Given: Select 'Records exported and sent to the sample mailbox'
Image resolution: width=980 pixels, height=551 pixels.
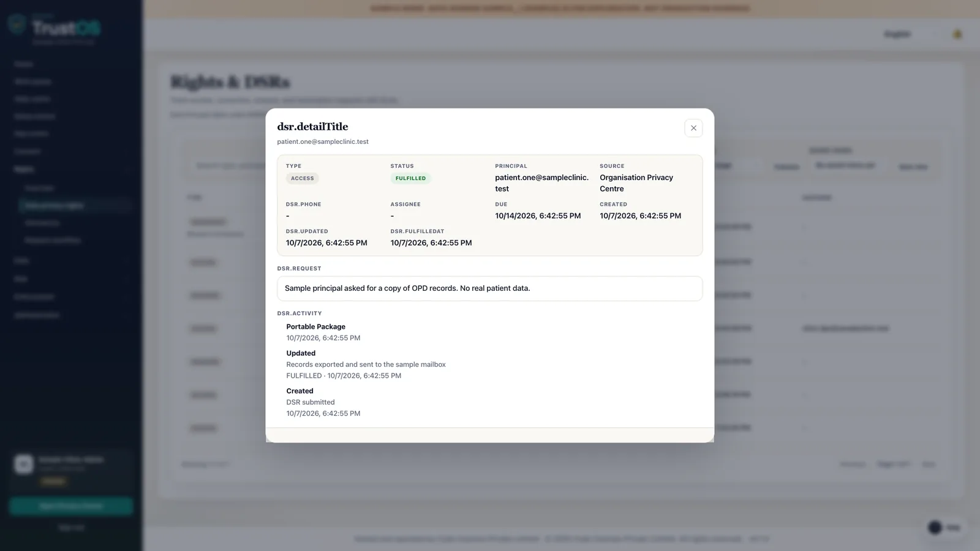Looking at the screenshot, I should (x=366, y=364).
